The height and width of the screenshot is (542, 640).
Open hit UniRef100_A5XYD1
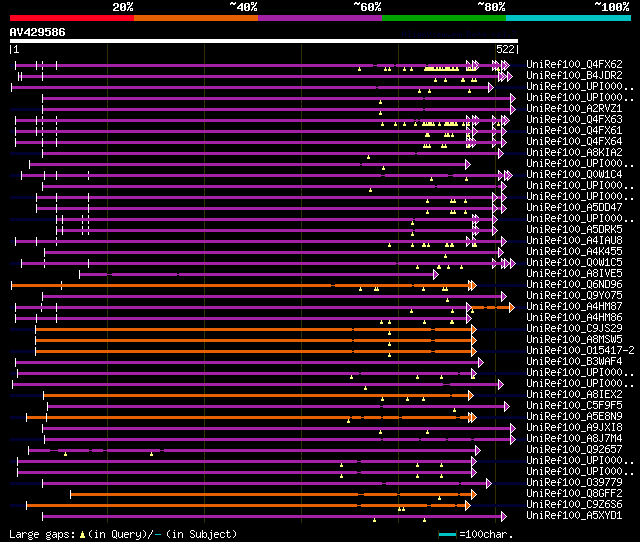[x=574, y=516]
